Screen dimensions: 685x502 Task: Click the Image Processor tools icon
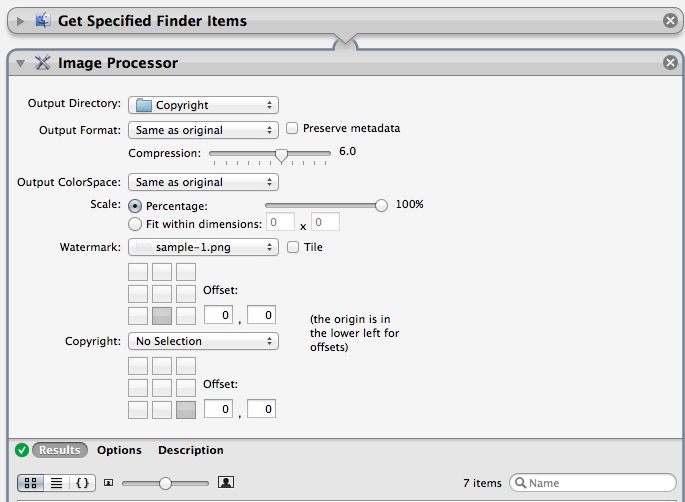coord(42,62)
